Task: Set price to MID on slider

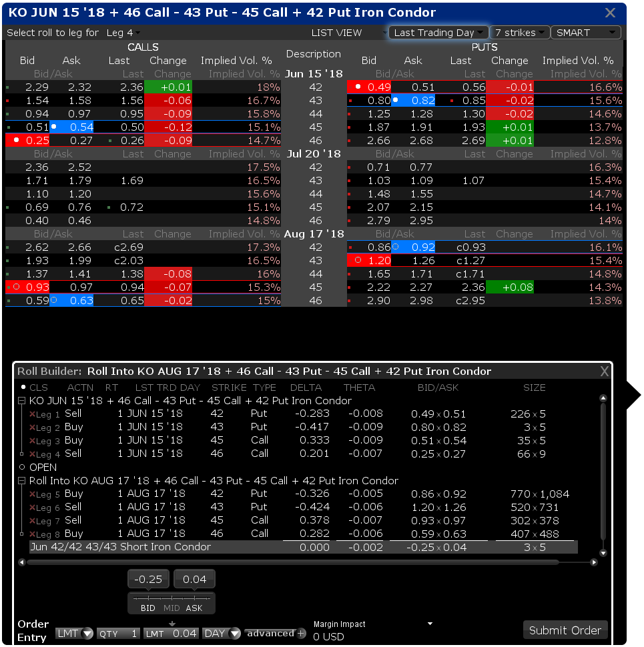Action: coord(172,608)
